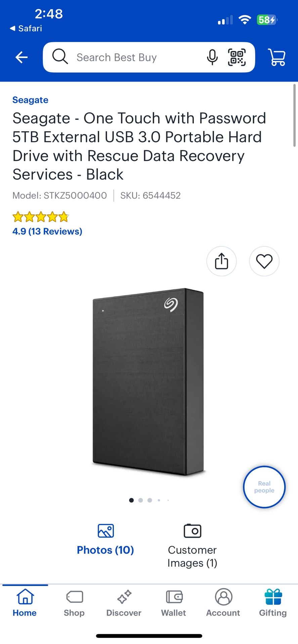Share this product via share icon
The height and width of the screenshot is (644, 298).
coord(221,261)
